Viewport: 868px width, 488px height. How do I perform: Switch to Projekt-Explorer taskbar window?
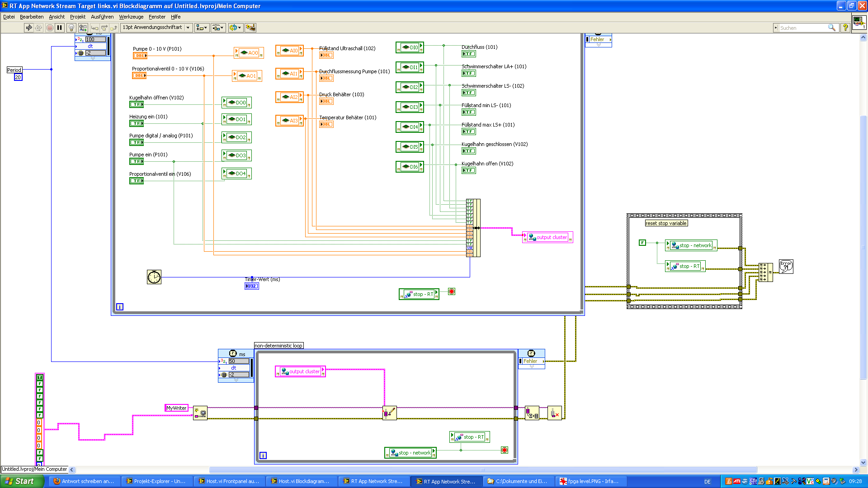click(156, 481)
